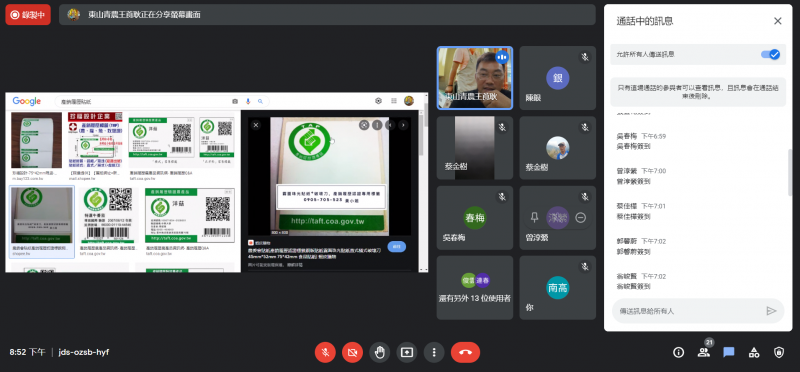Click voice search microphone in shared screen
The height and width of the screenshot is (372, 800).
(248, 101)
